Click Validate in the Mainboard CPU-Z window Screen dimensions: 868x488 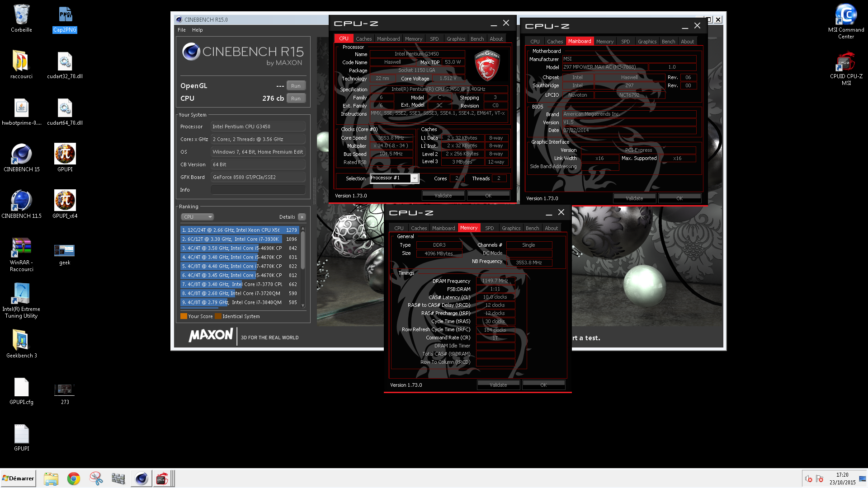pos(634,198)
